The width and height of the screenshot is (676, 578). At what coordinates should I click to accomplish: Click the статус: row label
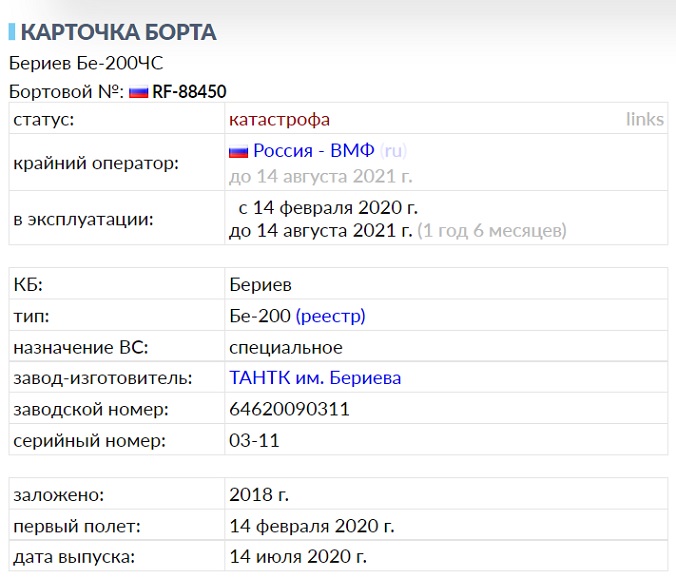(x=44, y=119)
